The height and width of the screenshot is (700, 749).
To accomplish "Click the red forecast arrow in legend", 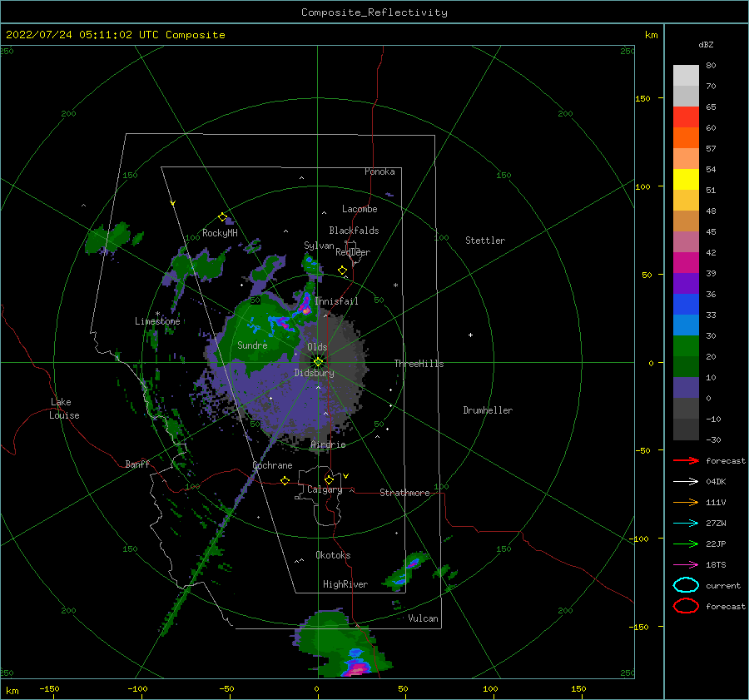I will [x=686, y=460].
